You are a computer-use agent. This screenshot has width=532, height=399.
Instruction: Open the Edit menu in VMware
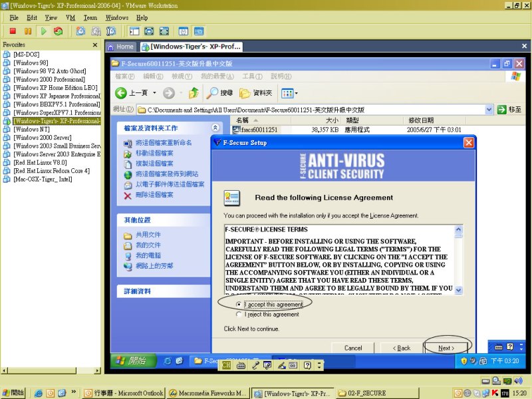(32, 18)
